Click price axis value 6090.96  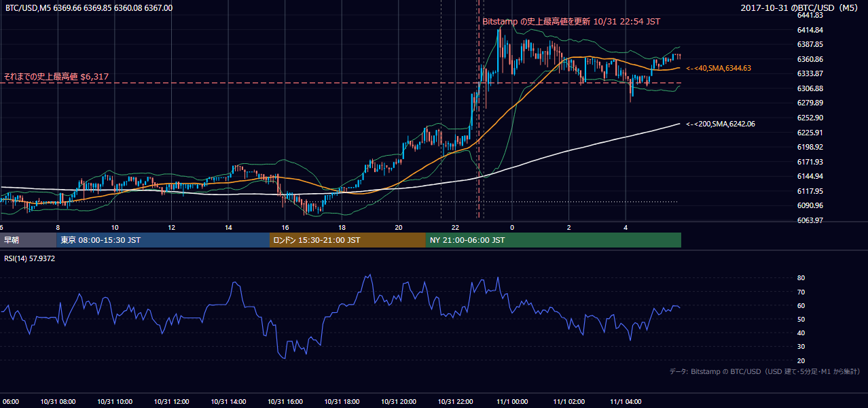click(x=810, y=205)
